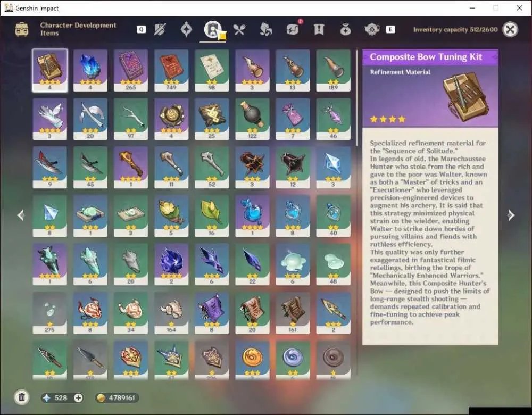Switch to the Food tab icon
532x415 pixels.
[x=239, y=30]
